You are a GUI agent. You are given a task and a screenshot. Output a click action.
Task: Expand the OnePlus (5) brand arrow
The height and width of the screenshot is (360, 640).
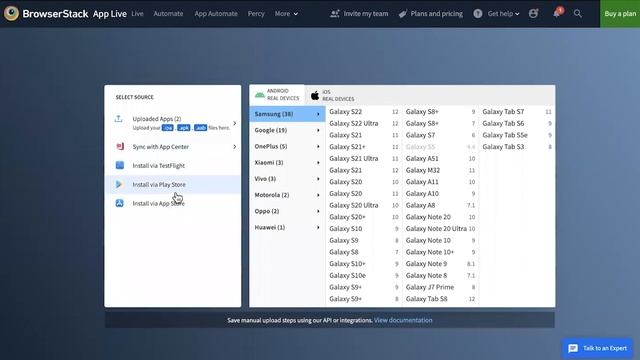coord(318,147)
